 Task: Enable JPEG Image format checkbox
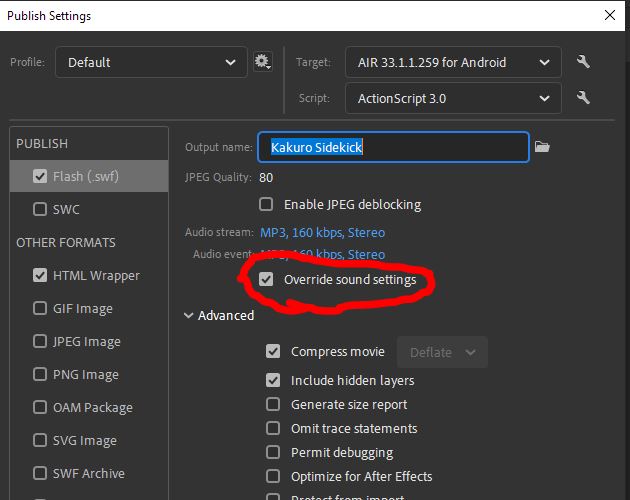[x=40, y=341]
